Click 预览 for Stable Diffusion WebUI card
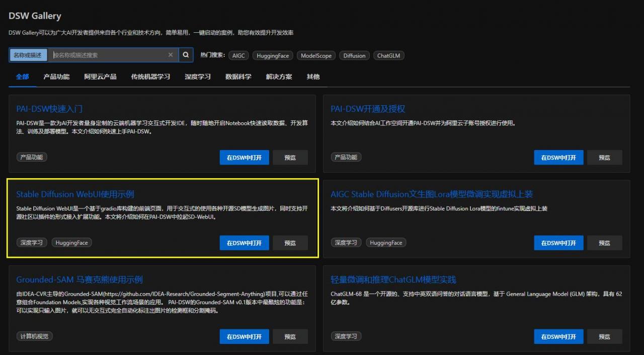 (290, 243)
